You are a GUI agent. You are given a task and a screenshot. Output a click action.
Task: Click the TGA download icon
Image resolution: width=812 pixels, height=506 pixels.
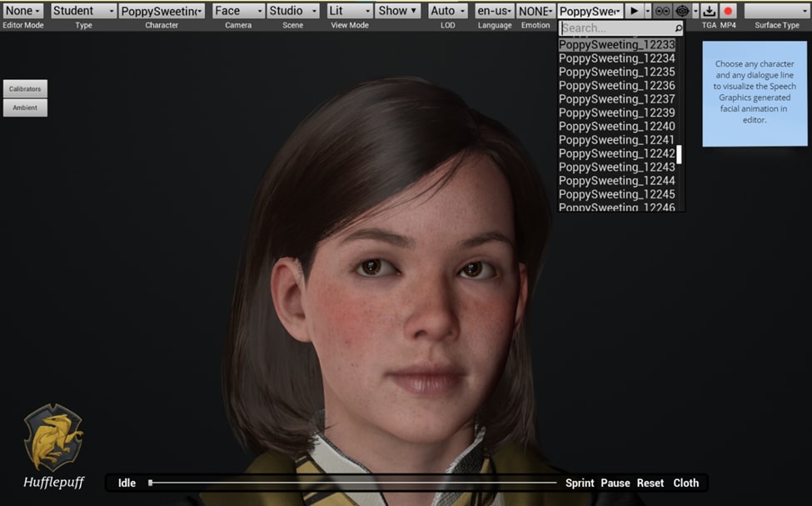[x=709, y=11]
